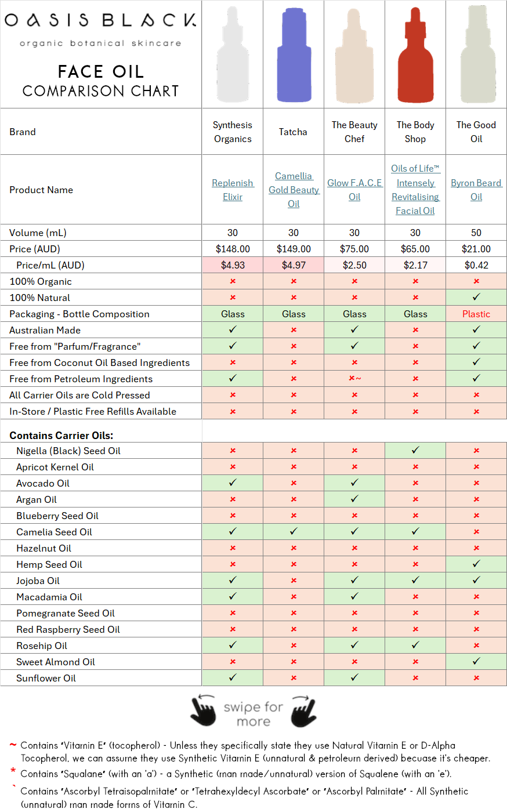Click The Body Shop Rosehip Oil checkmark
The image size is (507, 812).
pos(415,645)
